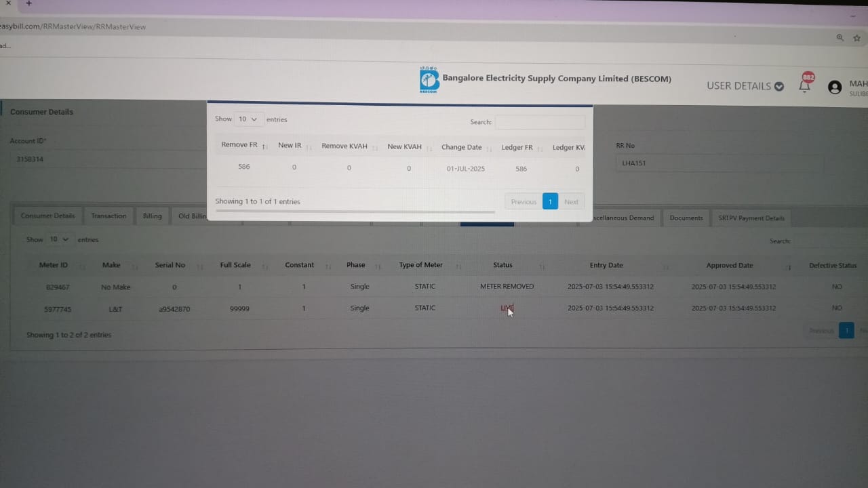Click the Search field above the meter table

point(831,241)
